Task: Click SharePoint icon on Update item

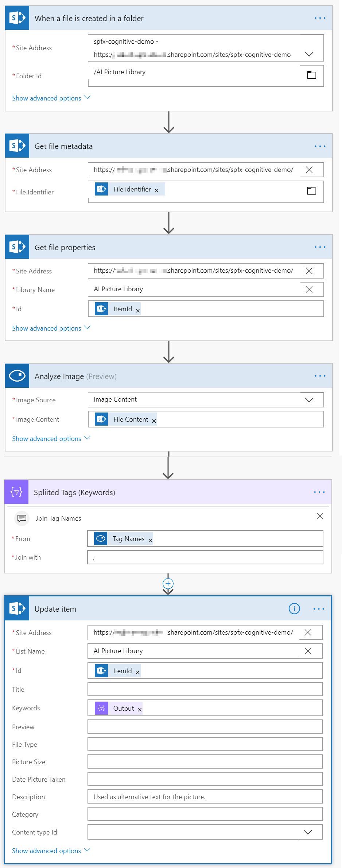Action: click(17, 608)
